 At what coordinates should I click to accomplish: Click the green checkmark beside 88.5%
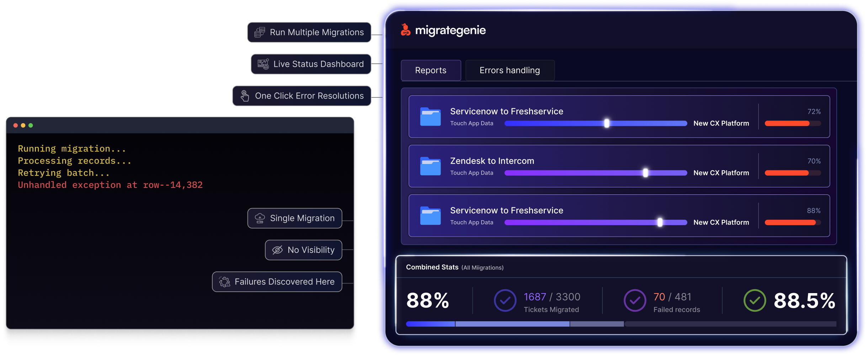pyautogui.click(x=755, y=301)
